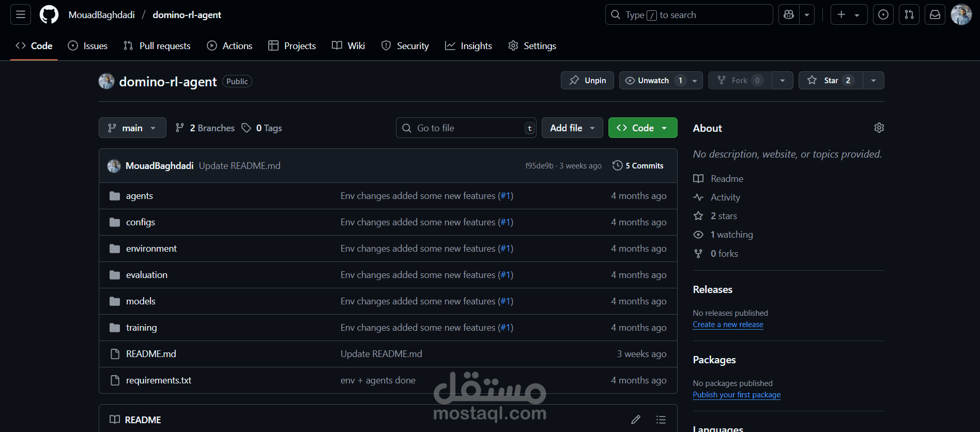Open env + agents done commit message

point(378,380)
